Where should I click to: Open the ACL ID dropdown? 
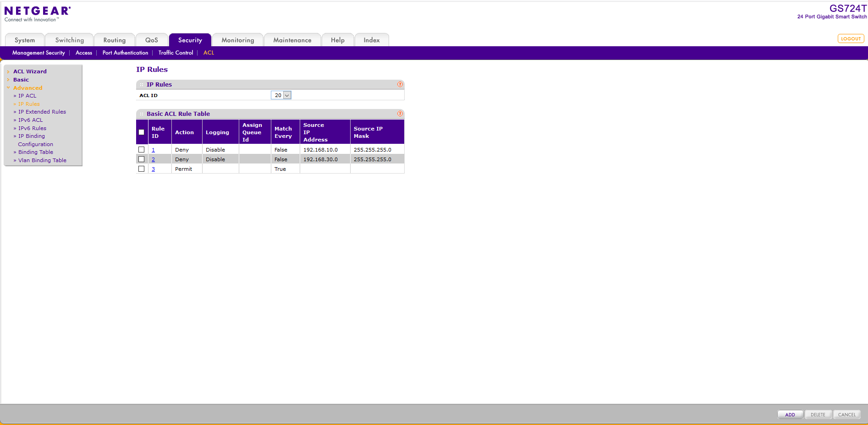click(281, 95)
